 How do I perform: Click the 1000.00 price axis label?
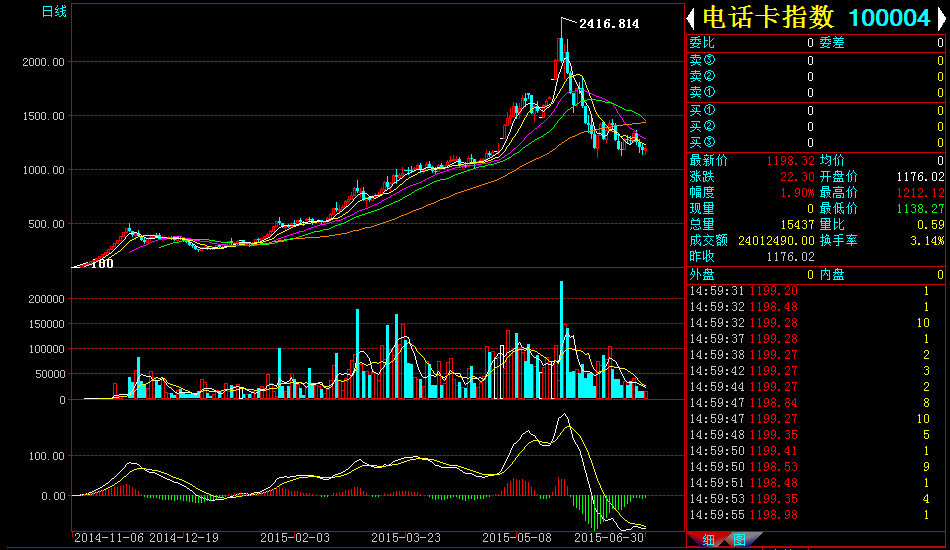point(44,170)
